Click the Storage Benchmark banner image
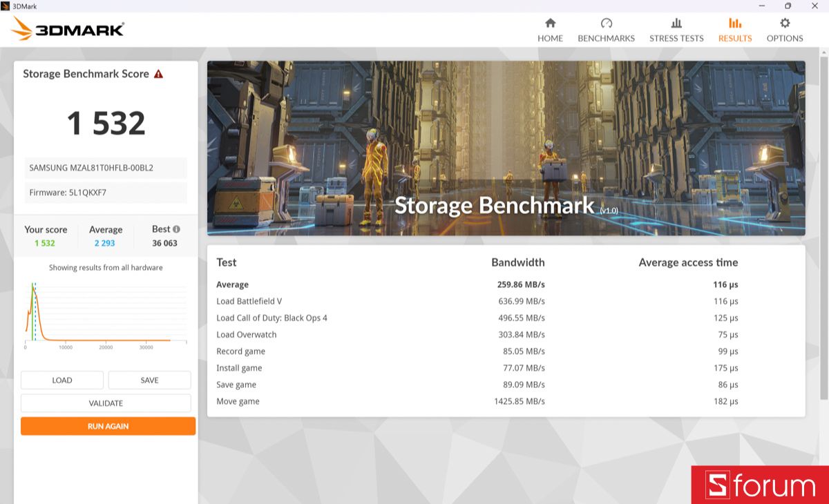The height and width of the screenshot is (504, 829). pyautogui.click(x=506, y=148)
